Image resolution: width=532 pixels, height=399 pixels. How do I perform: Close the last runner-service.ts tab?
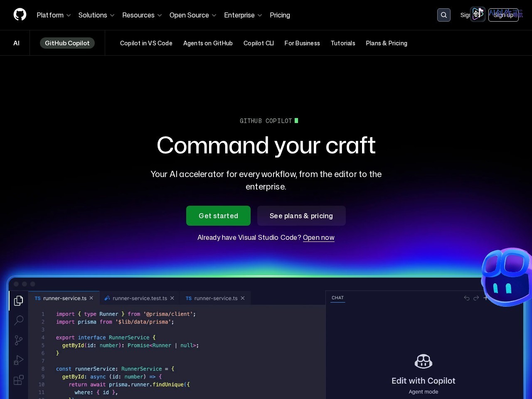(x=243, y=298)
